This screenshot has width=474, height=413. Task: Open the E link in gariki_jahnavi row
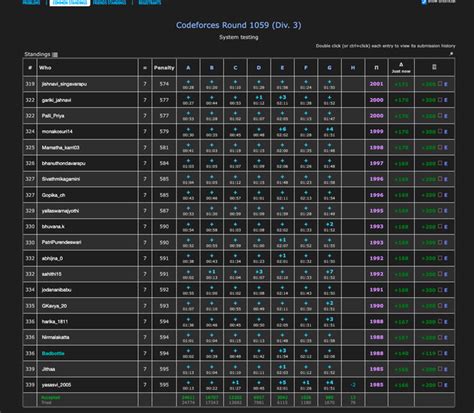coord(446,100)
